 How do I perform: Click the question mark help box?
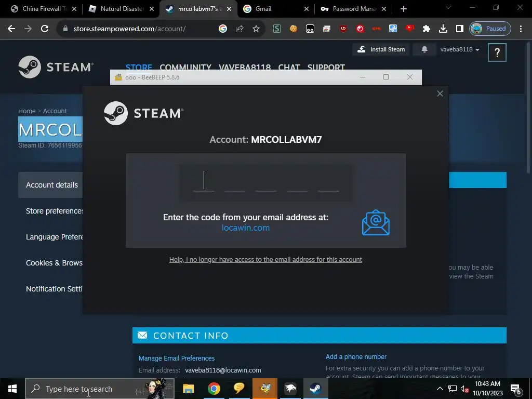(497, 52)
